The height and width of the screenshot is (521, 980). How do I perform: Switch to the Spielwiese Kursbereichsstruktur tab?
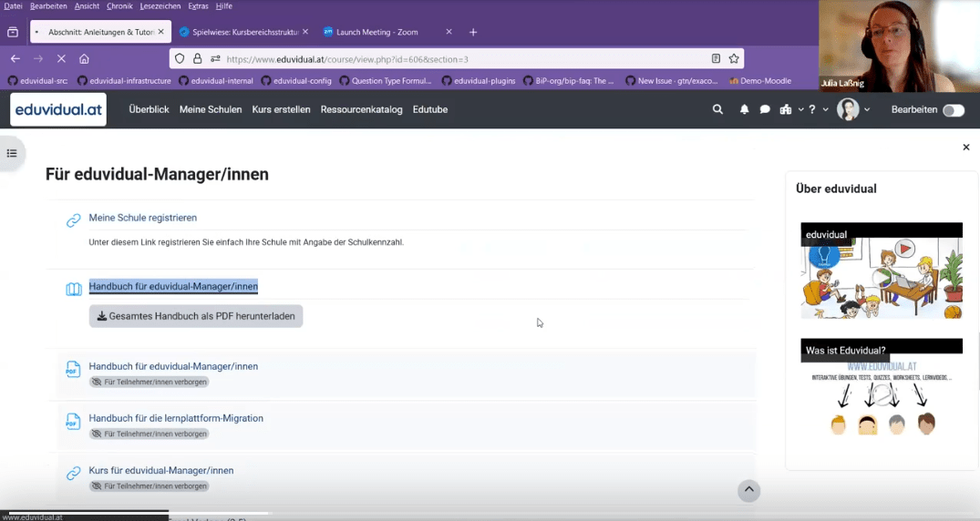click(243, 32)
